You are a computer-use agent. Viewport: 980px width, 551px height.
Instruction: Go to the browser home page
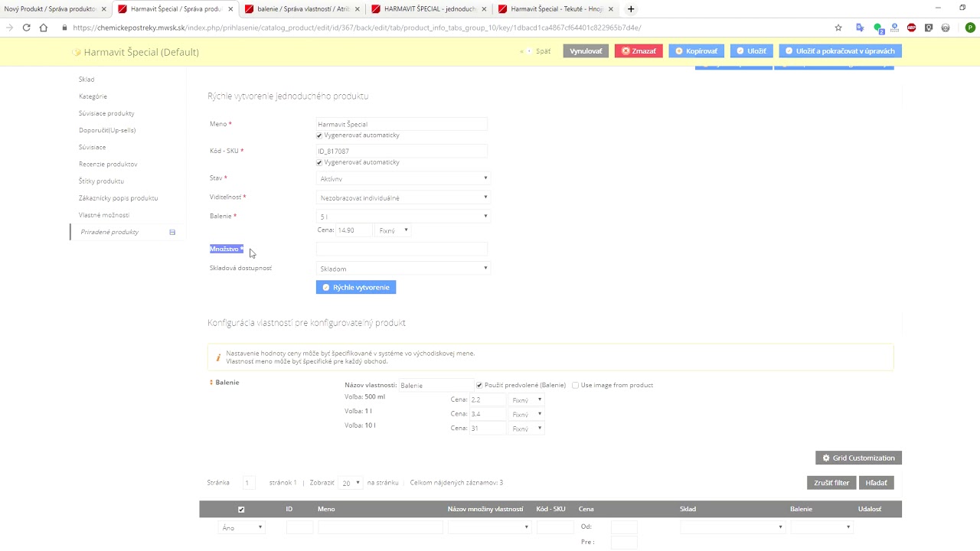(44, 28)
